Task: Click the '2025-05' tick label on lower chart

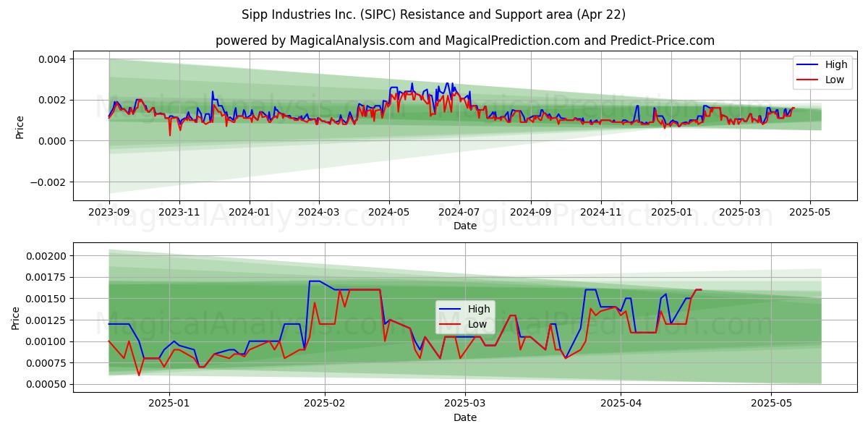Action: 772,405
